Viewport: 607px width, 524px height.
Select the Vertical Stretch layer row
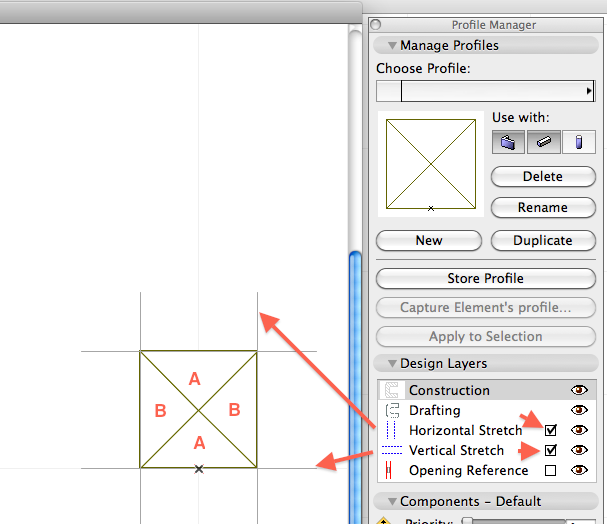coord(487,450)
